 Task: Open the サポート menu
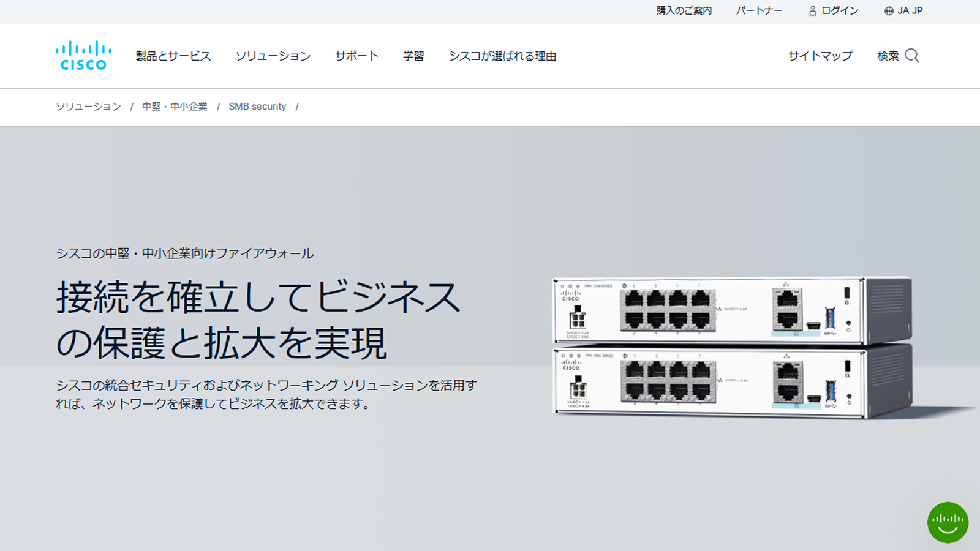pos(356,56)
